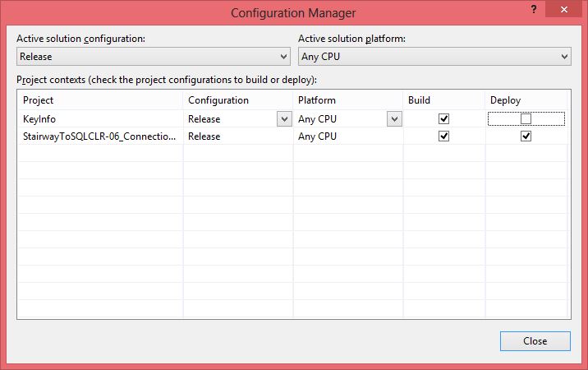Image resolution: width=588 pixels, height=370 pixels.
Task: Expand the KeyInfo Configuration dropdown arrow
Action: pos(284,119)
